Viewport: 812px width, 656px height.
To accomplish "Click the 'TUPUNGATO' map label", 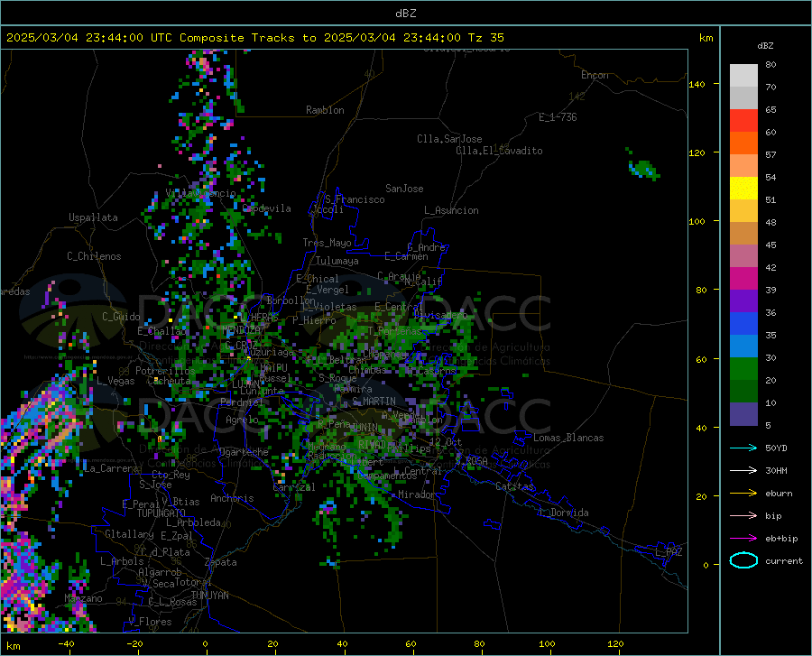I will 161,513.
